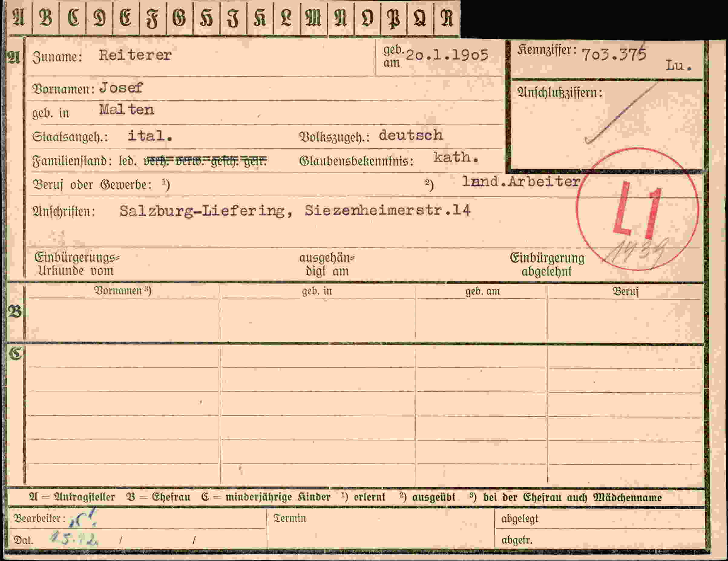The height and width of the screenshot is (561, 728).
Task: Click the citizenship value 'ital.'
Action: 150,136
